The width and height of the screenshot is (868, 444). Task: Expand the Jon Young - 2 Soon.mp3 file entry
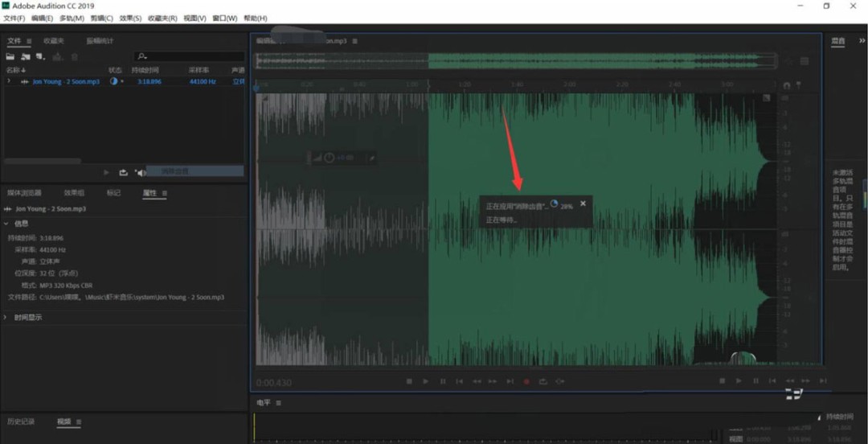pos(8,81)
